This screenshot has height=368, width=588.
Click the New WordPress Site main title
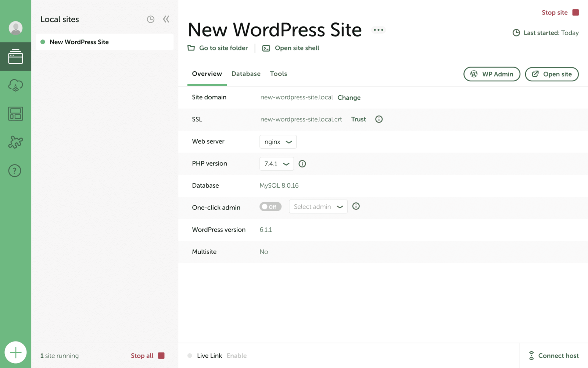click(275, 30)
